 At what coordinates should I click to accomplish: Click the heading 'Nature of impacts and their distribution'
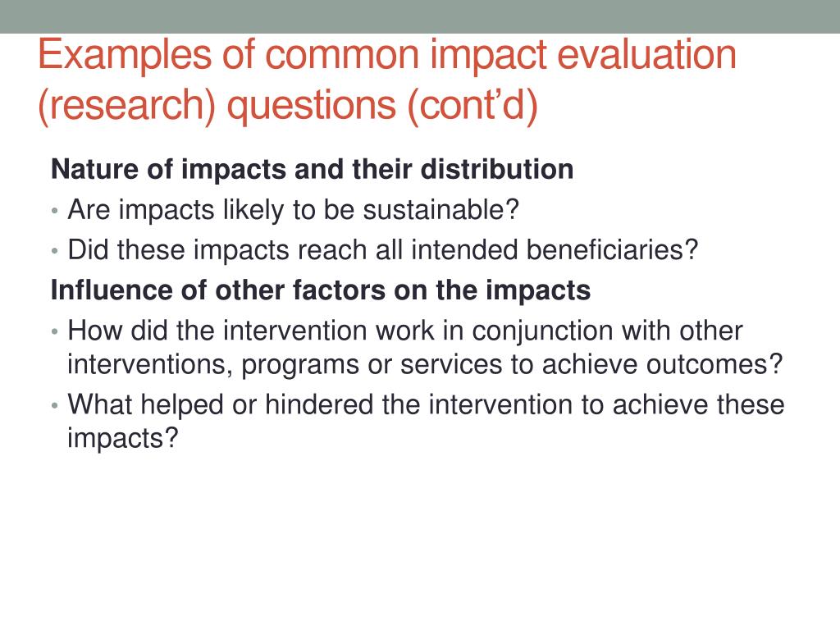(x=313, y=169)
